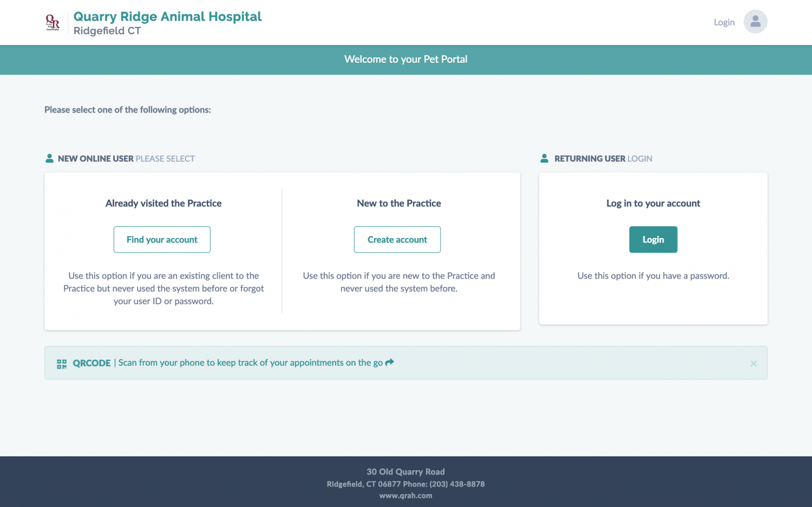This screenshot has width=812, height=507.
Task: Click the Find your account button
Action: coord(162,240)
